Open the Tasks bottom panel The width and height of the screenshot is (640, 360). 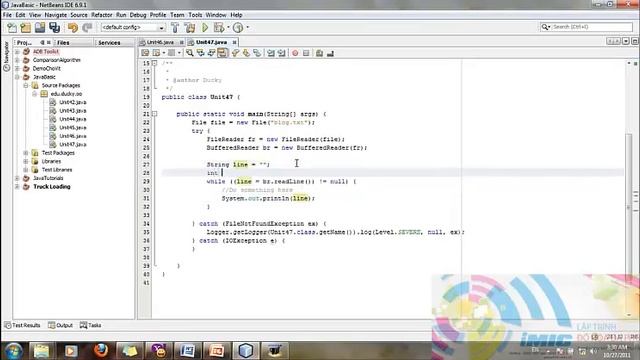pos(91,325)
